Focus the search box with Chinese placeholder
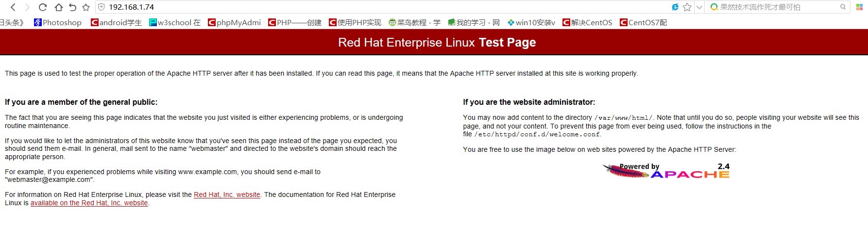Image resolution: width=868 pixels, height=243 pixels. [x=777, y=7]
